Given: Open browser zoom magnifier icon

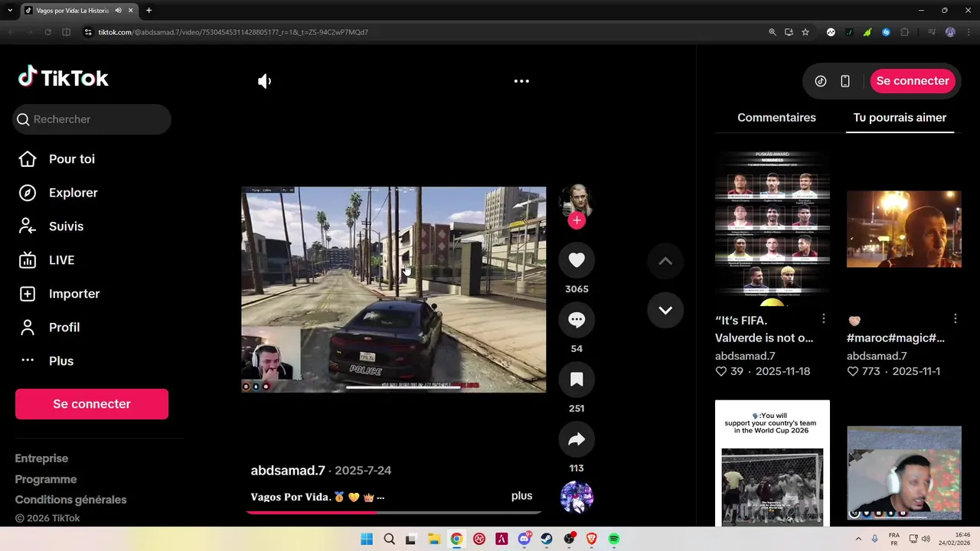Looking at the screenshot, I should pos(773,32).
